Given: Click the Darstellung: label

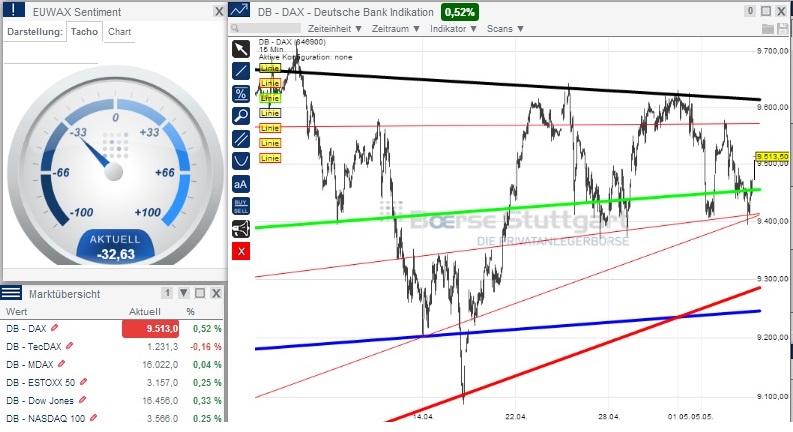Looking at the screenshot, I should 35,31.
